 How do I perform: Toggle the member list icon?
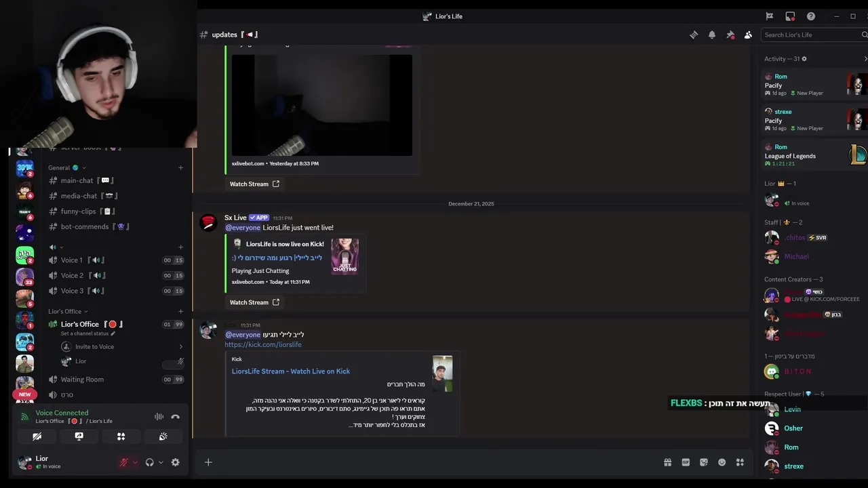748,35
